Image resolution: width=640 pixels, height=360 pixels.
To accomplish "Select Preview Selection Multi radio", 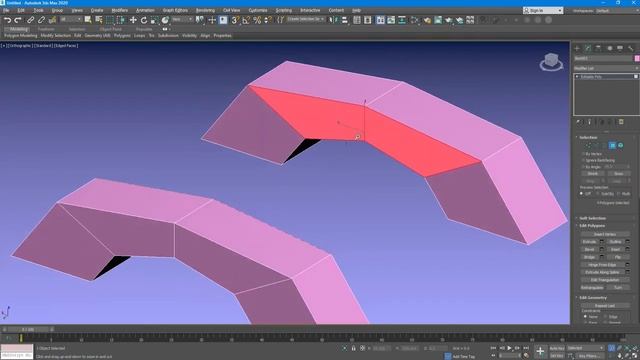I will [619, 193].
